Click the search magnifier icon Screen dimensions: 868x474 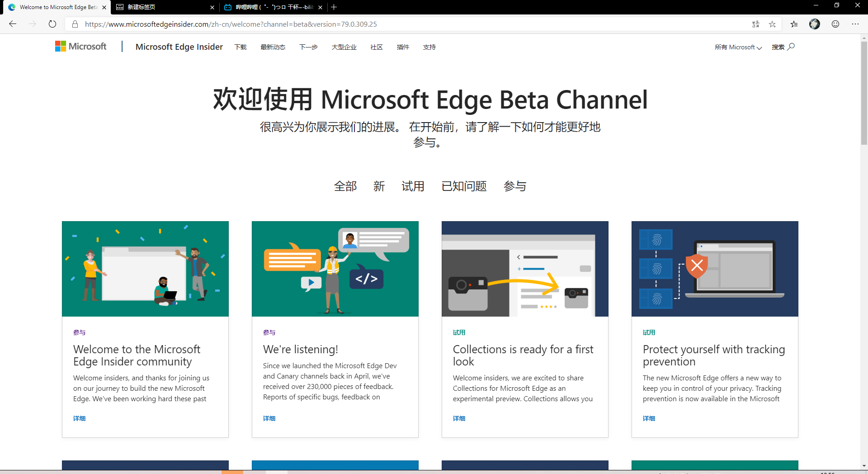(x=791, y=47)
